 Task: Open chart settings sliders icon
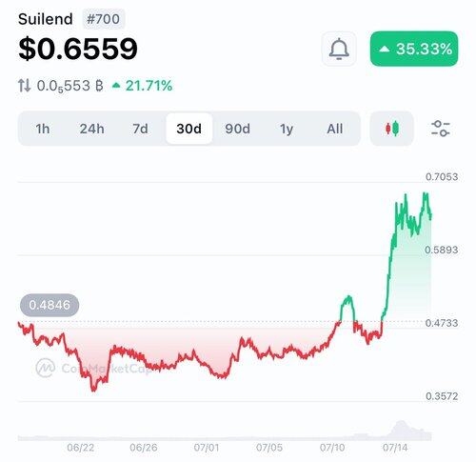[x=441, y=129]
